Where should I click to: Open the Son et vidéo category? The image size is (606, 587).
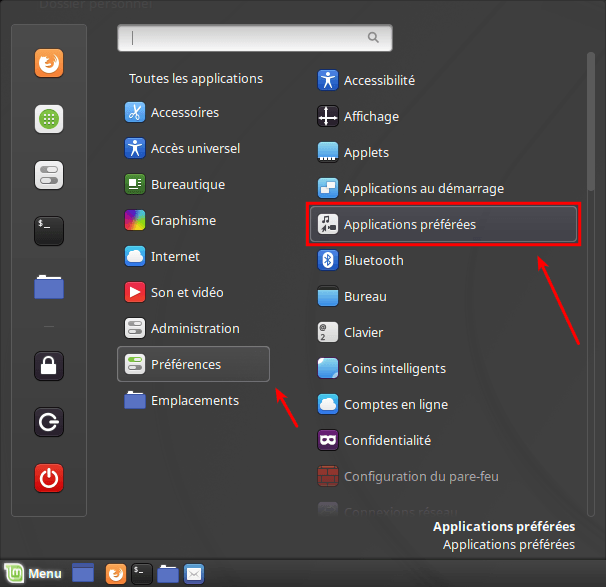pyautogui.click(x=193, y=292)
